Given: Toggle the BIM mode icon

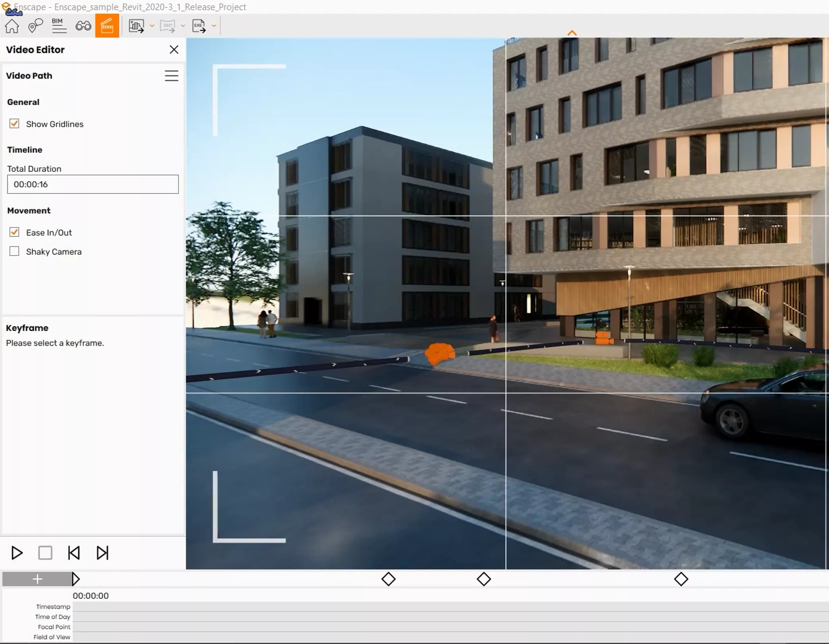Looking at the screenshot, I should tap(59, 25).
